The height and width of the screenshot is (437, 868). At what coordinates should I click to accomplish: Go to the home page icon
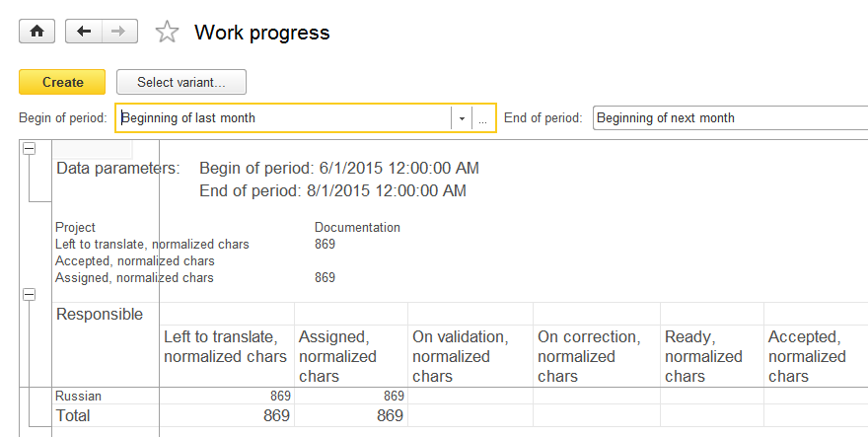[37, 31]
